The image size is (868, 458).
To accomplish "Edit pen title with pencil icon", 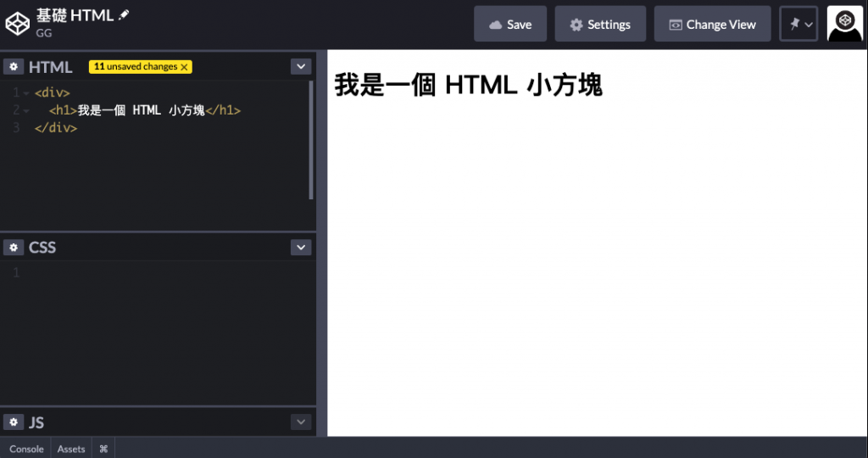I will tap(124, 15).
